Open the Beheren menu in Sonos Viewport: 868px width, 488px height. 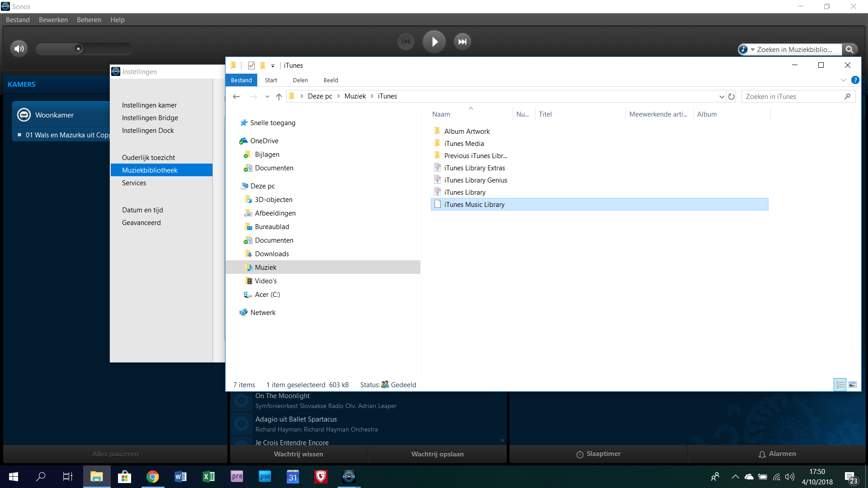click(89, 20)
